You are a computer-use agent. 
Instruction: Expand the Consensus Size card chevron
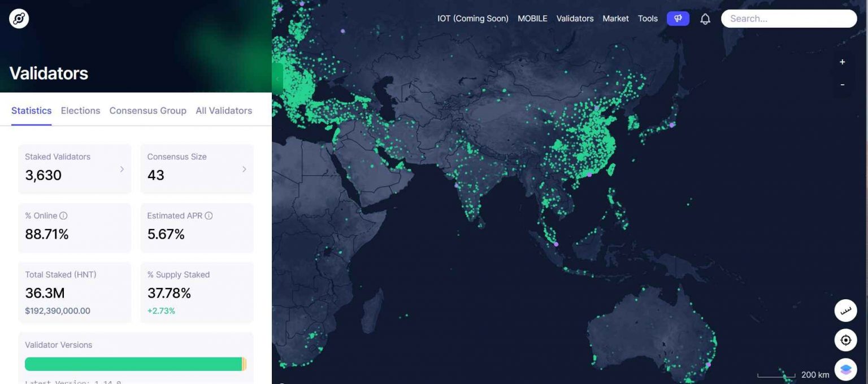click(244, 169)
